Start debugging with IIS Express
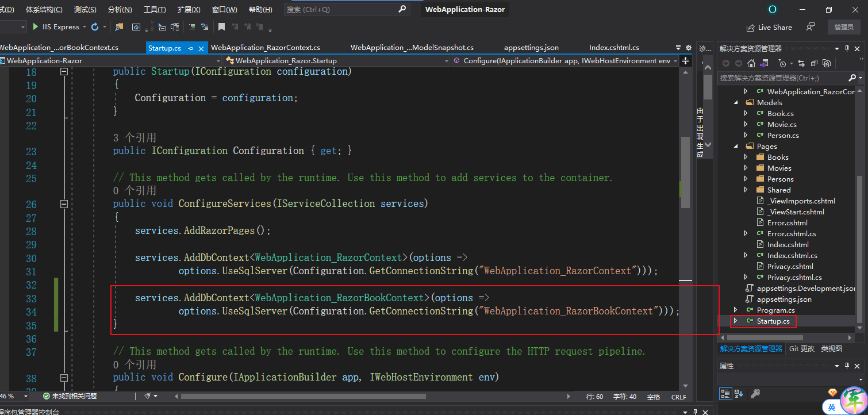Viewport: 868px width, 415px height. [55, 27]
